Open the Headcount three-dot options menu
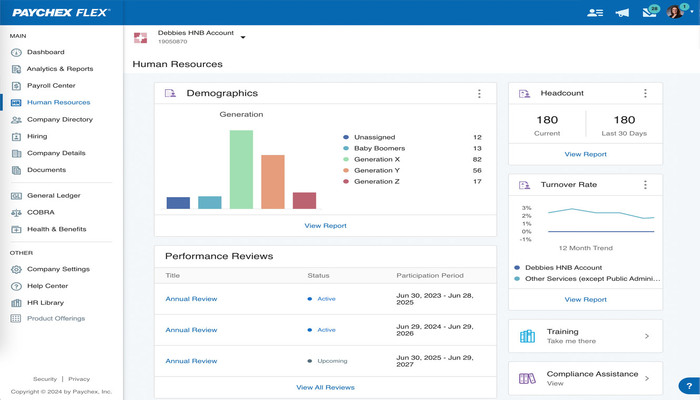700x400 pixels. (x=645, y=93)
